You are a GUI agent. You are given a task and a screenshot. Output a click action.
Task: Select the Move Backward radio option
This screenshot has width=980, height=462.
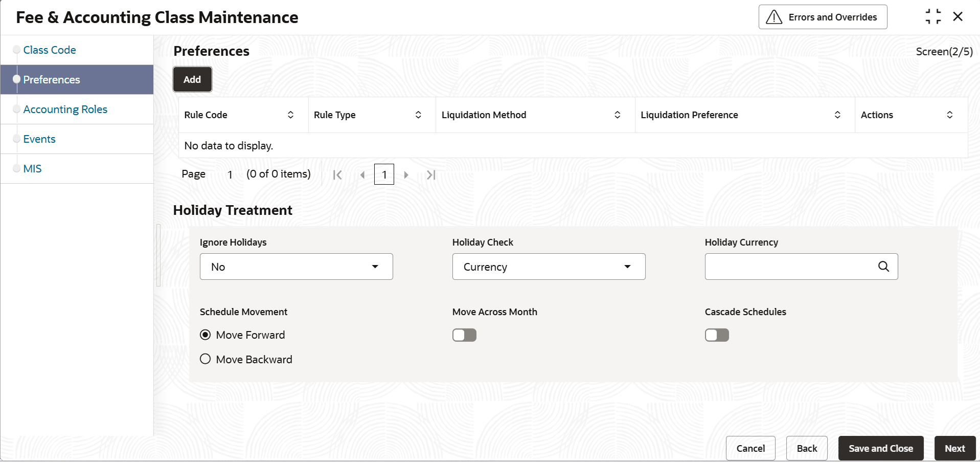point(206,359)
